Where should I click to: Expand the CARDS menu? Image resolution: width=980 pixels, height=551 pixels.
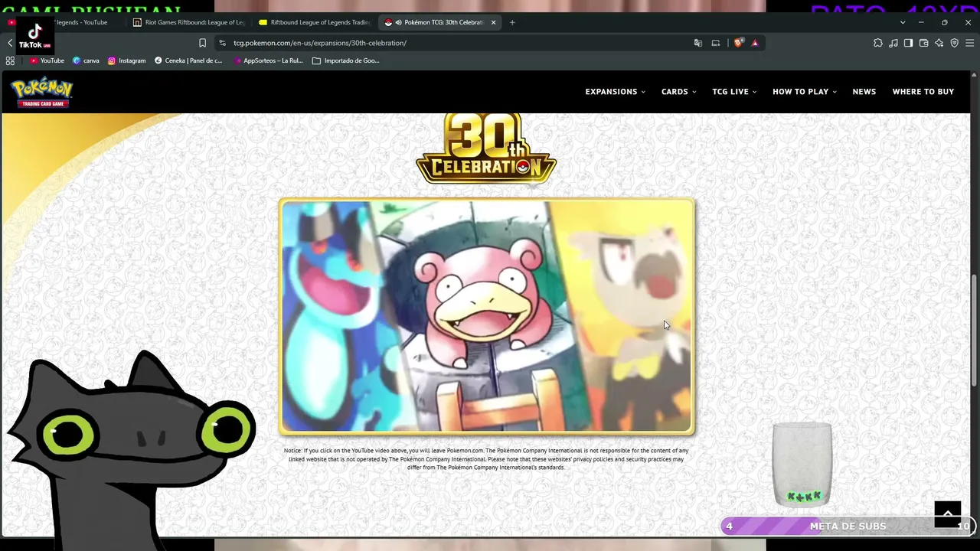[678, 92]
